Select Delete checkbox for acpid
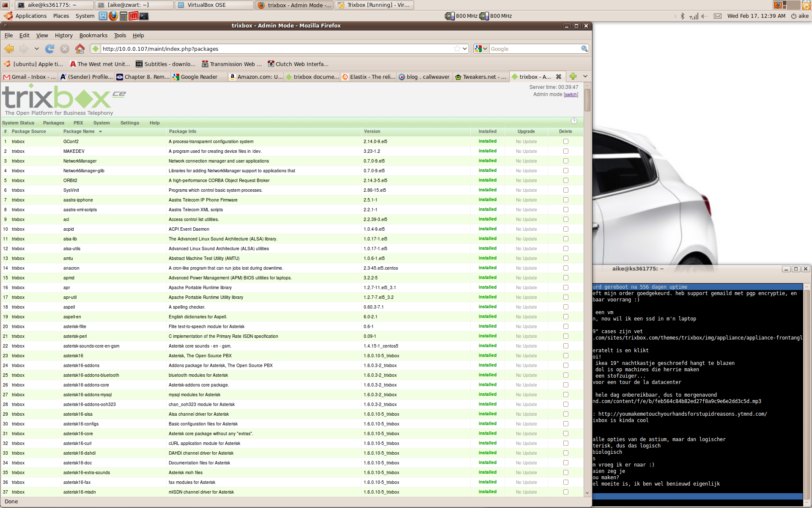Viewport: 812px width, 508px height. click(x=565, y=229)
